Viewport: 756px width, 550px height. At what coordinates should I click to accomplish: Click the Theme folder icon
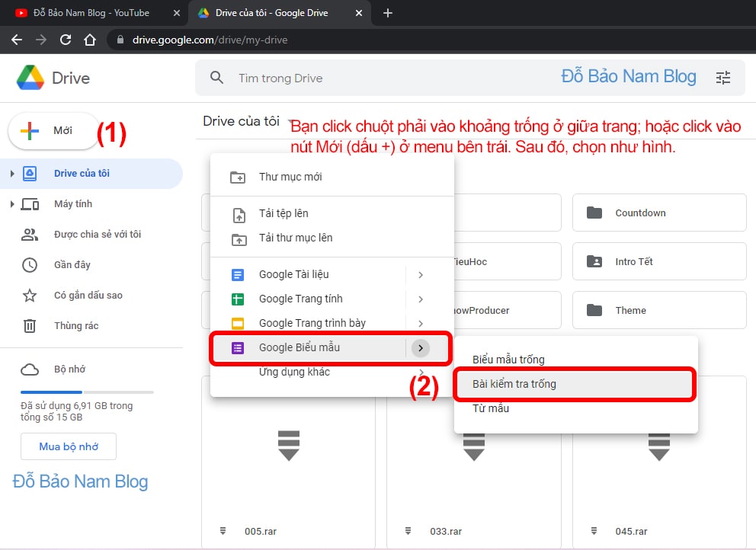pos(594,310)
